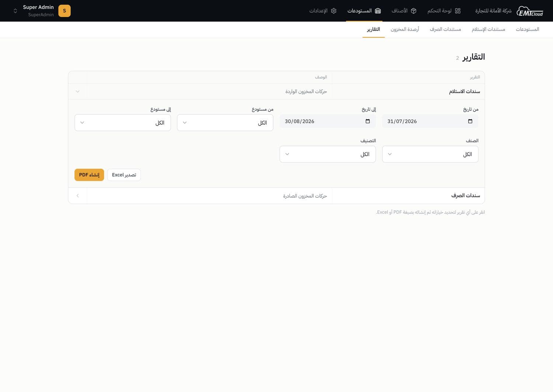
Task: Open المستودعات from the top navigation
Action: [x=364, y=11]
